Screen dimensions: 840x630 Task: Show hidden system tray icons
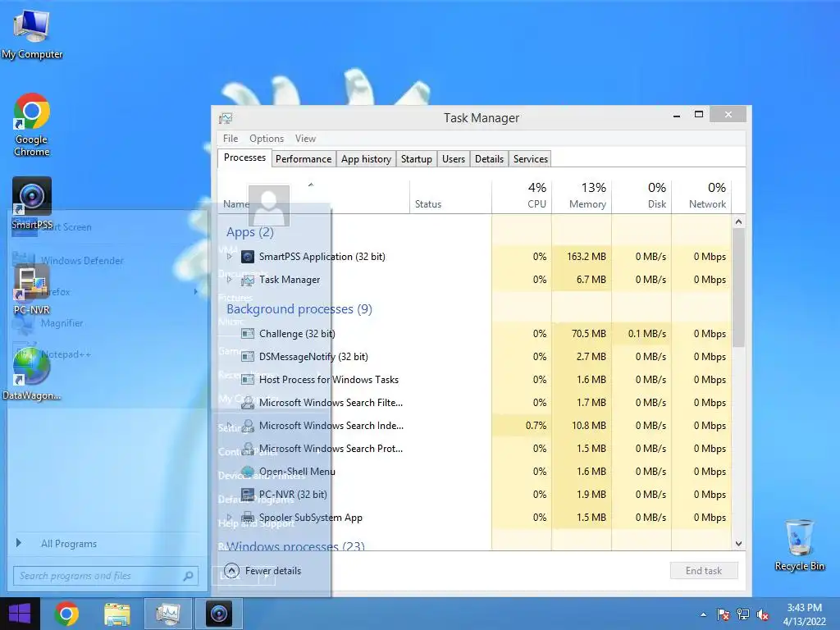point(703,614)
